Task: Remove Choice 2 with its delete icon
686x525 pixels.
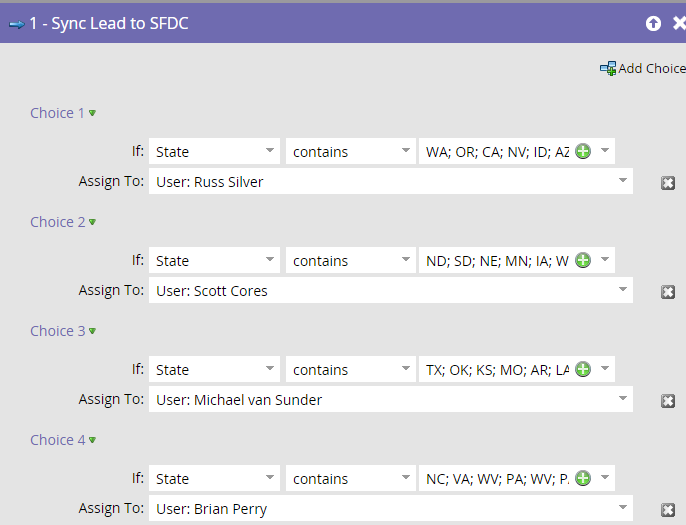Action: point(668,291)
